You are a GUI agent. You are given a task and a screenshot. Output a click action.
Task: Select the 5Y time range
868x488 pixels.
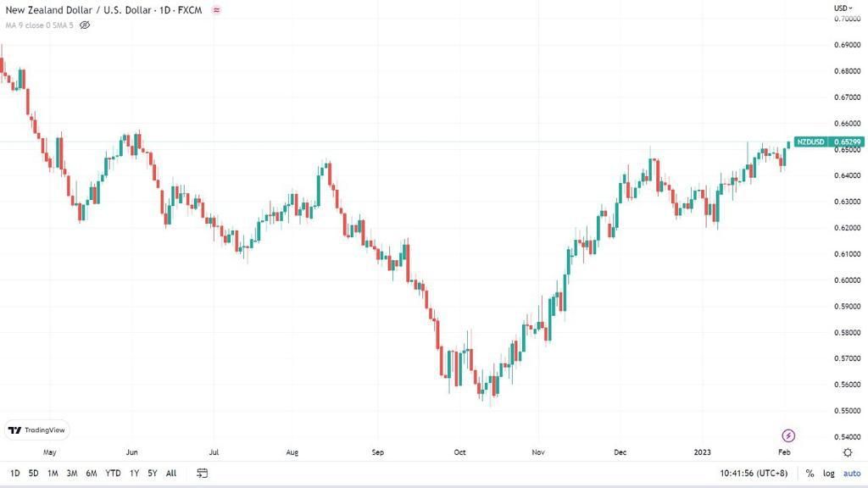tap(153, 473)
